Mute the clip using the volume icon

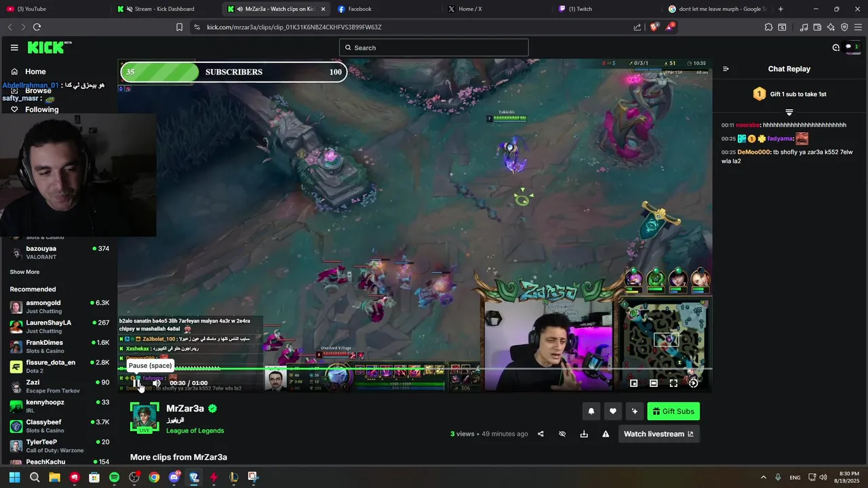156,383
